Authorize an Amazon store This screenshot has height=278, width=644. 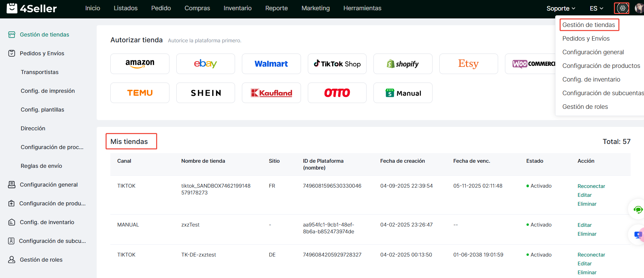point(140,64)
